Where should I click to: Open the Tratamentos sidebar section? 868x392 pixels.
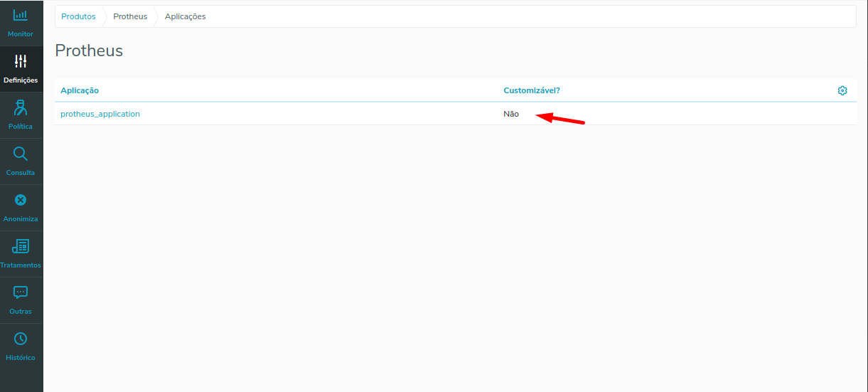[x=21, y=254]
